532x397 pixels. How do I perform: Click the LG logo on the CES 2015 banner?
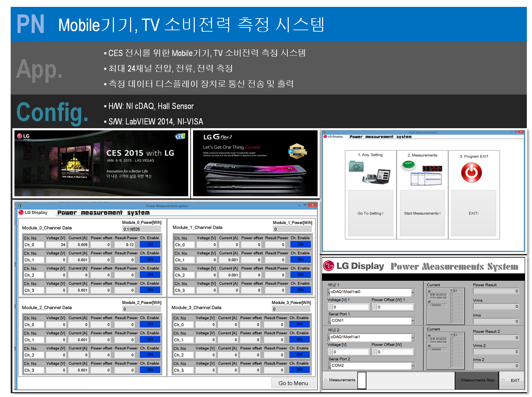tap(24, 136)
